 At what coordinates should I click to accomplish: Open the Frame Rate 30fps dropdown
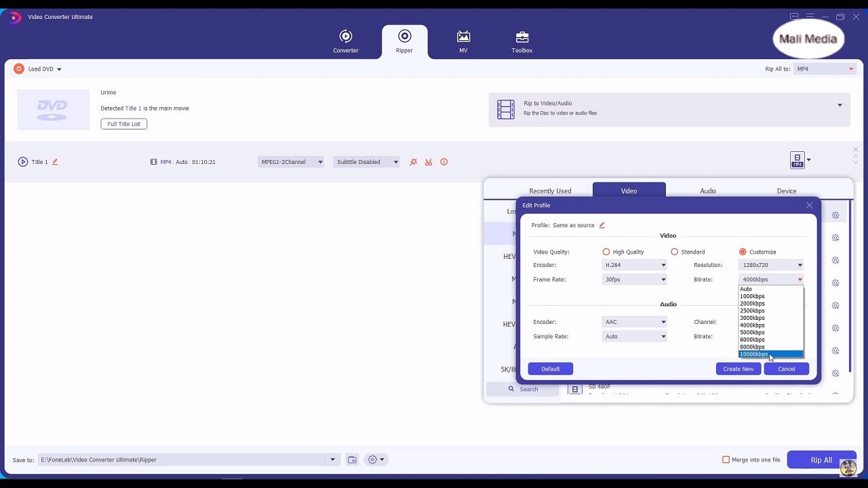pos(634,279)
